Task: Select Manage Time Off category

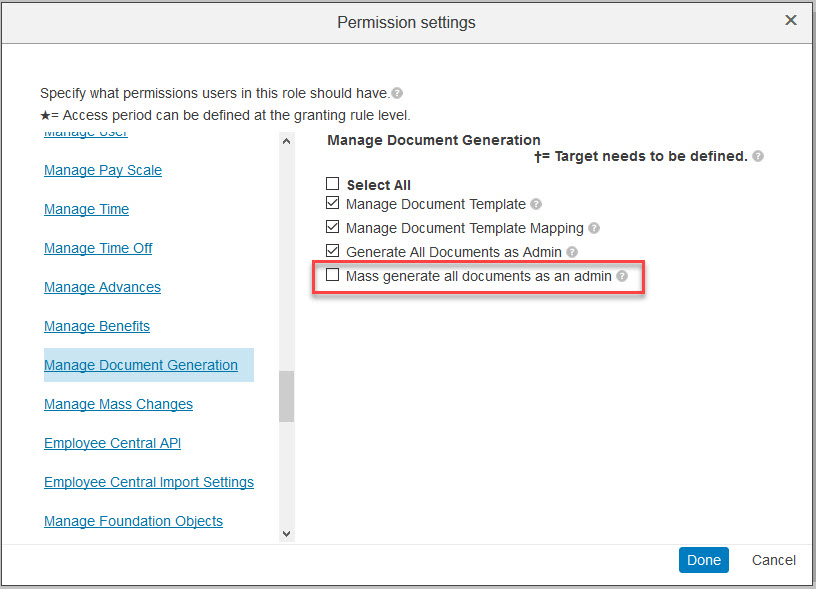Action: coord(98,248)
